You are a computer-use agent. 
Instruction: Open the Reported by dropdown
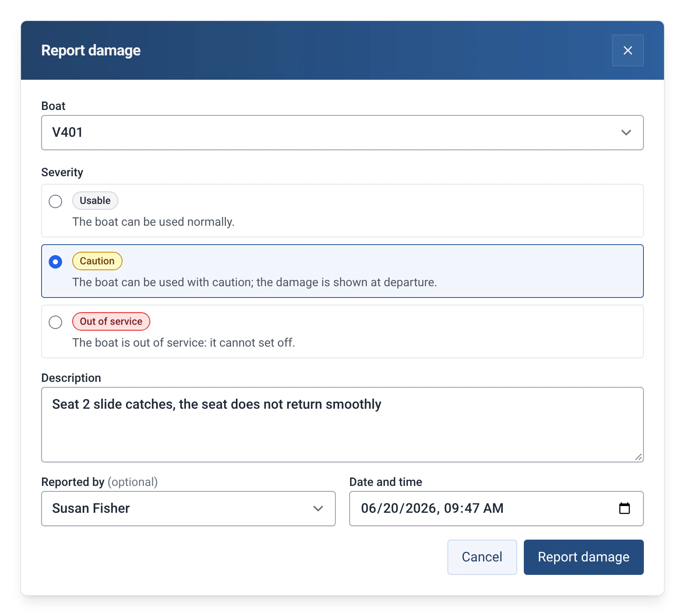[x=188, y=509]
